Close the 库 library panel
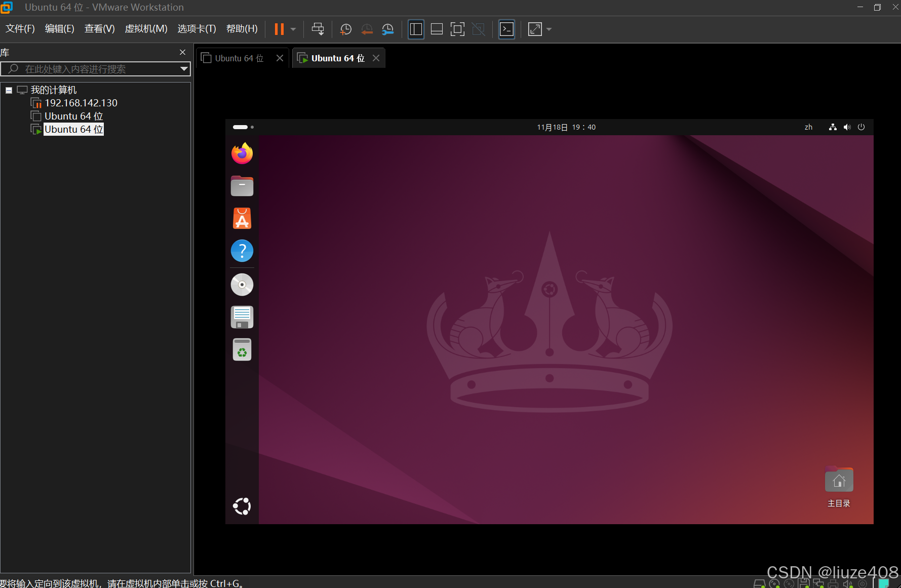Image resolution: width=901 pixels, height=588 pixels. 183,52
